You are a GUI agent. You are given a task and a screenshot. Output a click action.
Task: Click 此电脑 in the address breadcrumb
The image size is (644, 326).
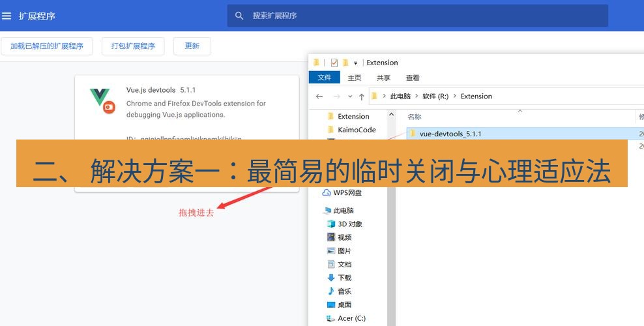(400, 96)
